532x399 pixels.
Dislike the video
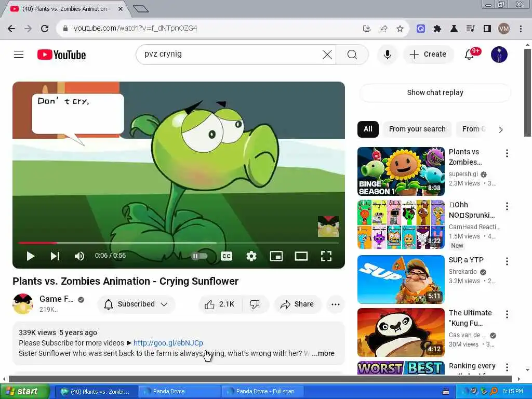(255, 304)
